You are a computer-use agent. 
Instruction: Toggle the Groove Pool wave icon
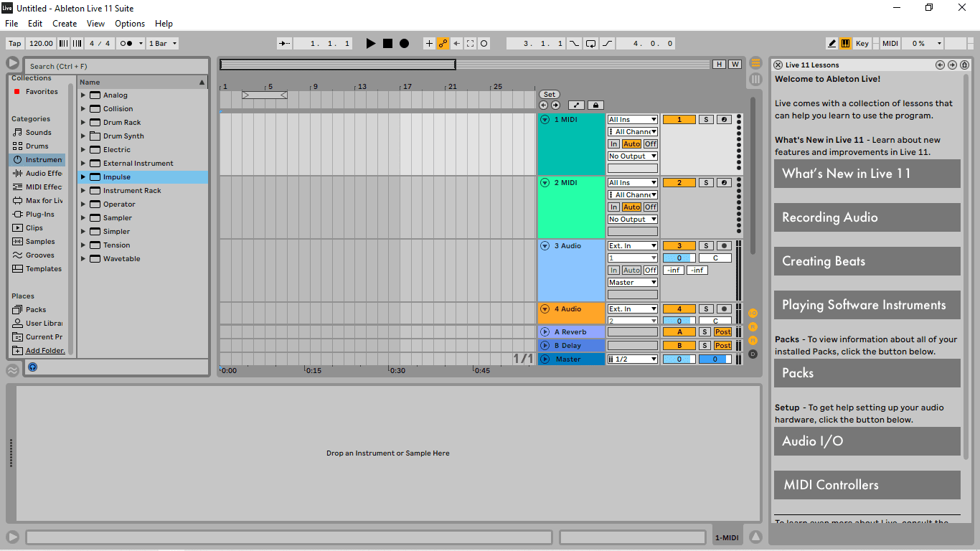tap(12, 371)
